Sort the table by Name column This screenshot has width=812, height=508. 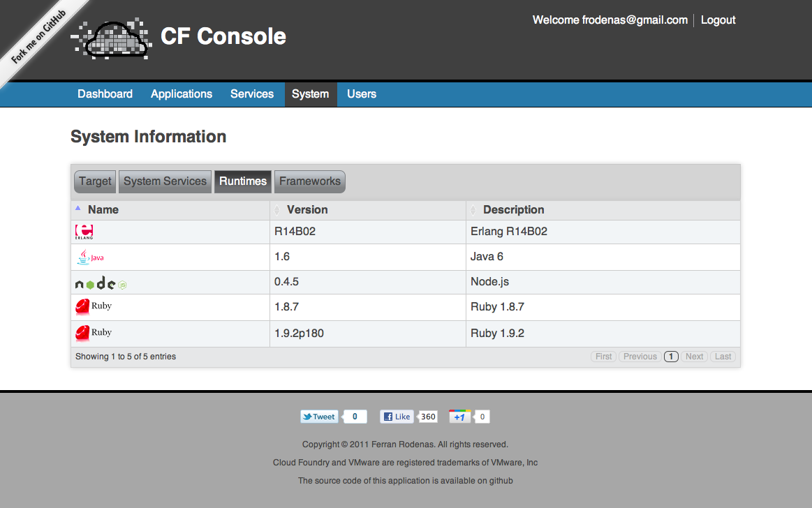170,210
